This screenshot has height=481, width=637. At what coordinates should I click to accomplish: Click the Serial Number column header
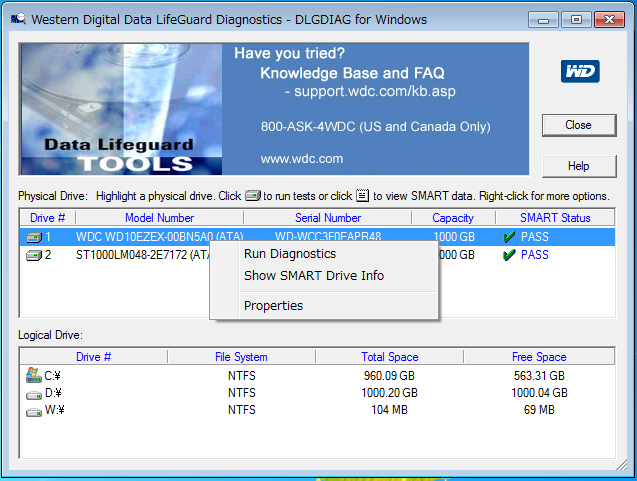[328, 218]
